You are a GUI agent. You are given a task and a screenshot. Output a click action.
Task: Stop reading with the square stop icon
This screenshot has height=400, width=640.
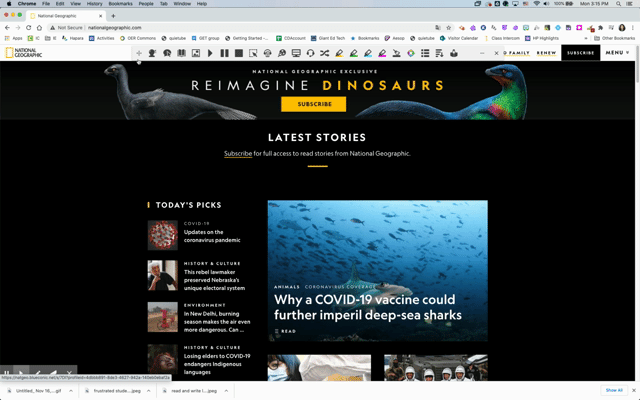point(239,53)
